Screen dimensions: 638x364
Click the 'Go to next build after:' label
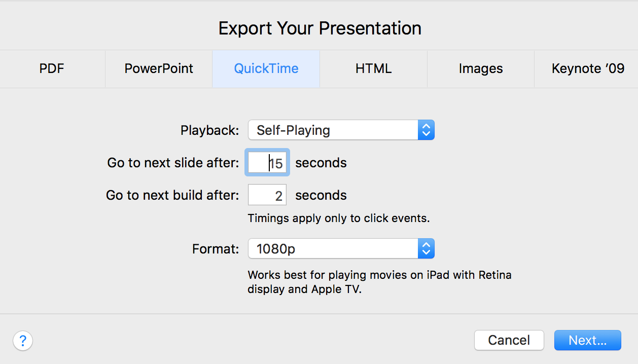click(172, 195)
